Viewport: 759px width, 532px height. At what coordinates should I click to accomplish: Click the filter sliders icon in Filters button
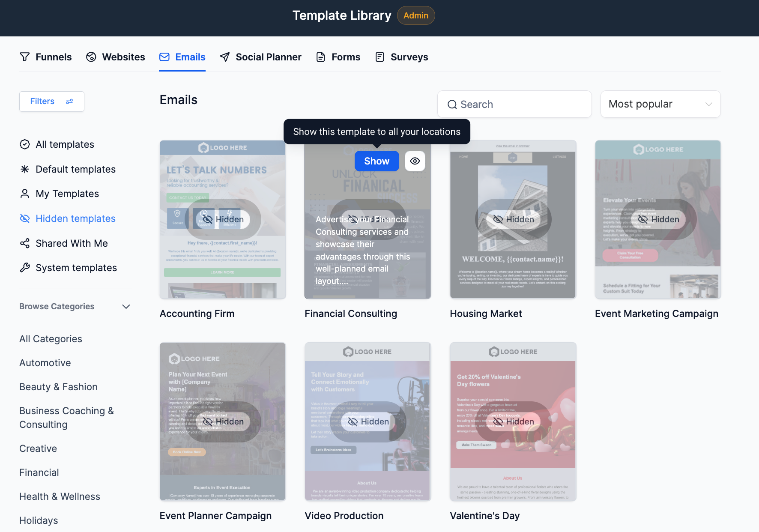coord(69,102)
